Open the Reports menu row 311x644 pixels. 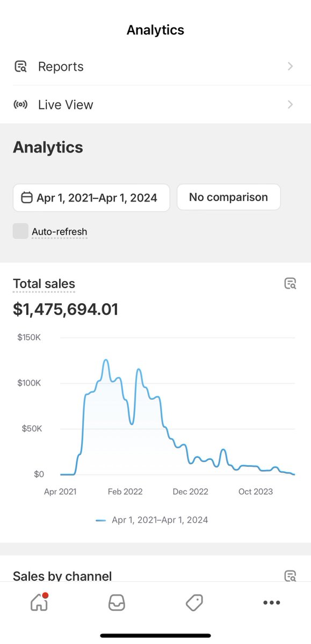click(155, 67)
